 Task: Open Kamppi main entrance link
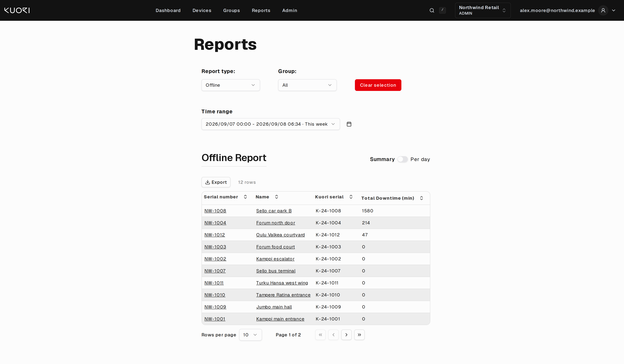point(280,319)
